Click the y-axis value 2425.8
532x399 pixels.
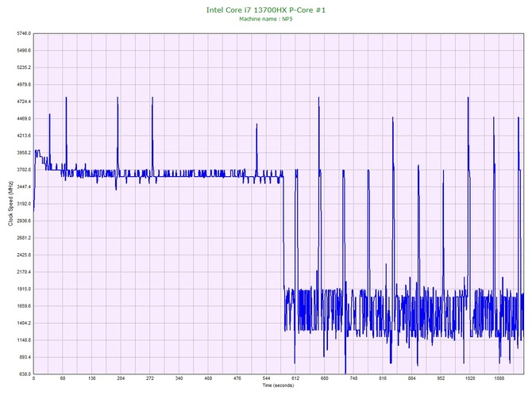(x=24, y=255)
